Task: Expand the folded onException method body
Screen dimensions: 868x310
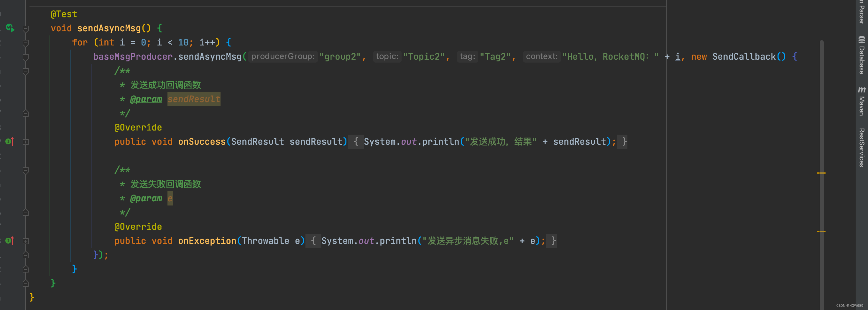Action: tap(26, 241)
